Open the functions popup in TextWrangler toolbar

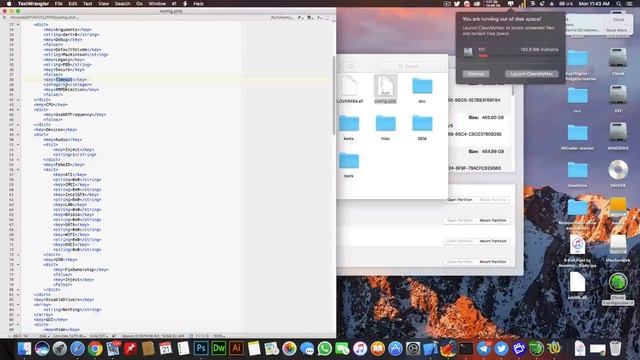282,18
